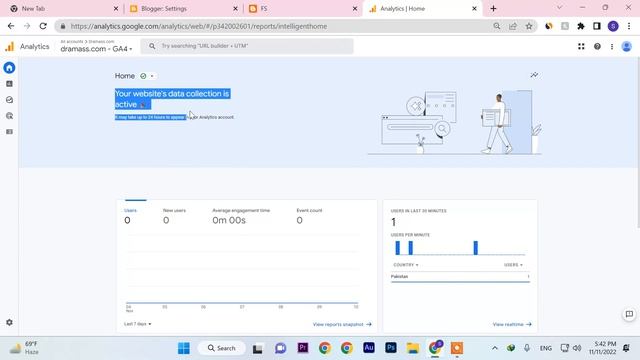Open the Reports icon in left sidebar
Image resolution: width=640 pixels, height=360 pixels.
[x=9, y=84]
